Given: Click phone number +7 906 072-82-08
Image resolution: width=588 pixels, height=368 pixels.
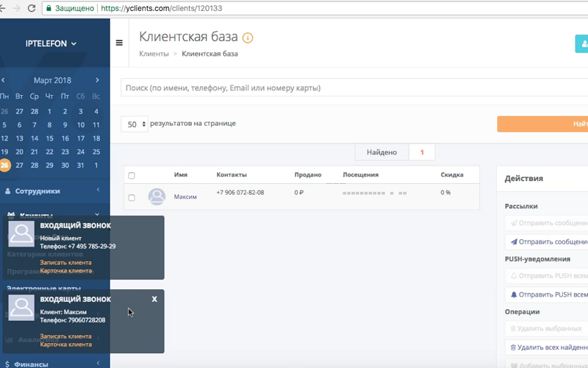Looking at the screenshot, I should (240, 193).
